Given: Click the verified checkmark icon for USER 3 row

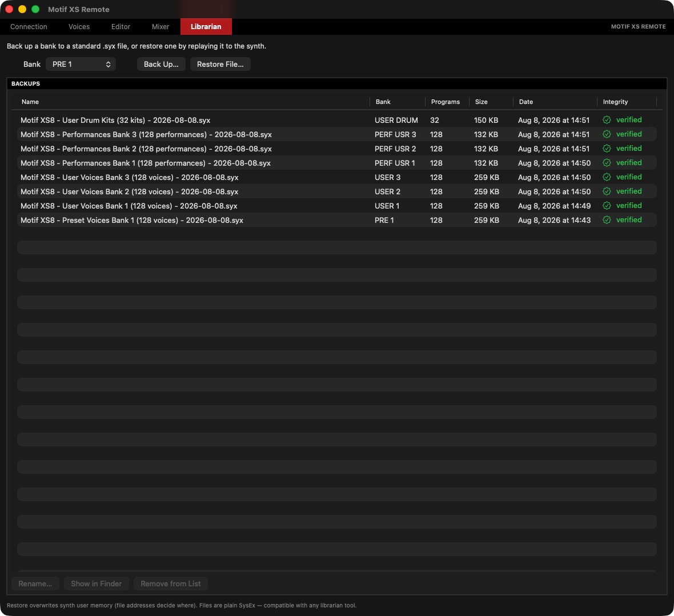Looking at the screenshot, I should (607, 177).
